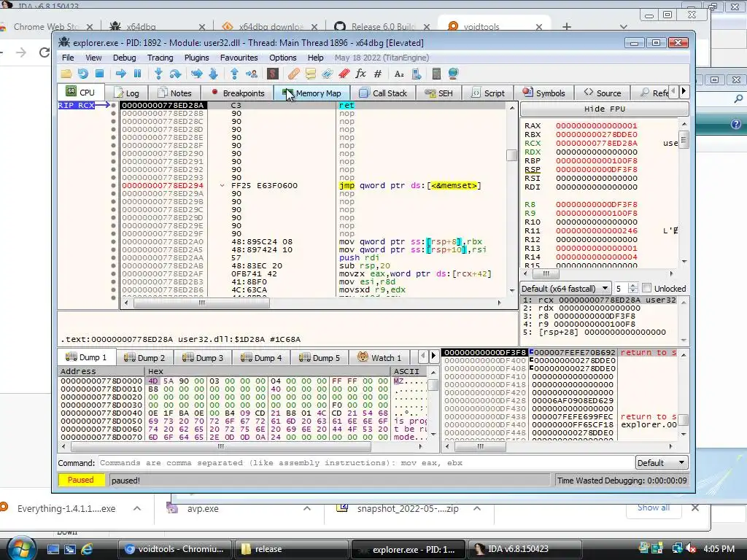The width and height of the screenshot is (747, 560).
Task: Switch to the Breakpoints tab
Action: (x=237, y=93)
